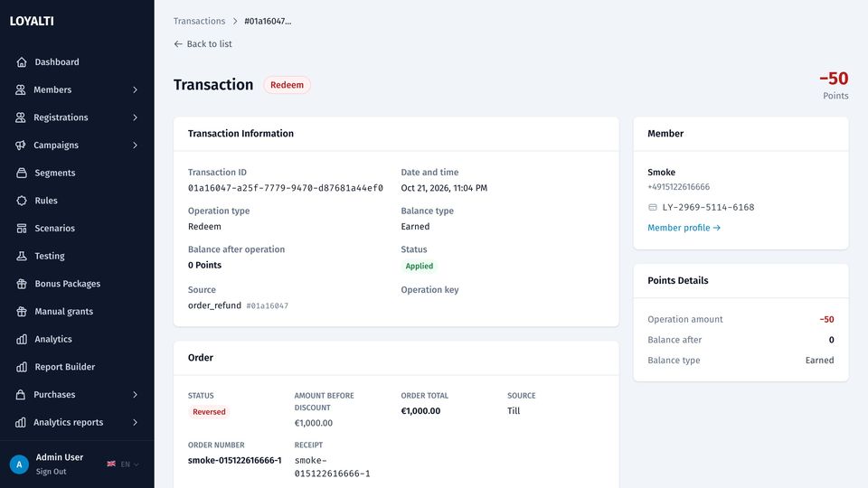
Task: Click the Rules gear icon
Action: coord(22,201)
